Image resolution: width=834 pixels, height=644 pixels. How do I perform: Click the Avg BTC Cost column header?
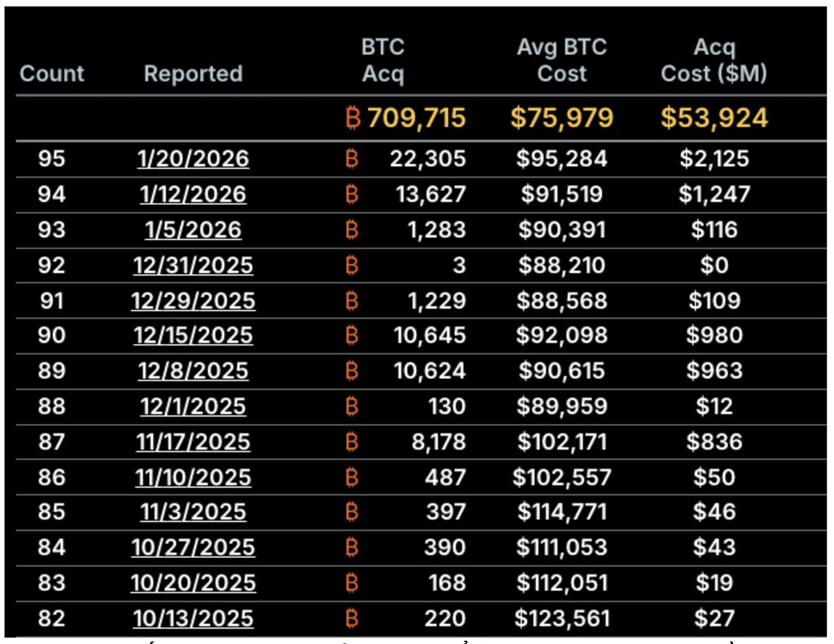562,61
